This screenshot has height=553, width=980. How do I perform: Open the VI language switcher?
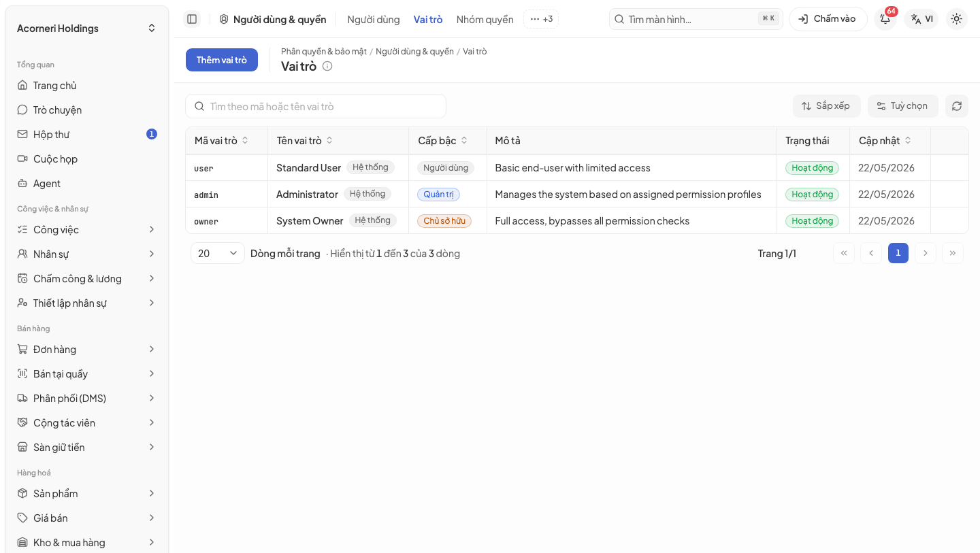click(x=921, y=19)
